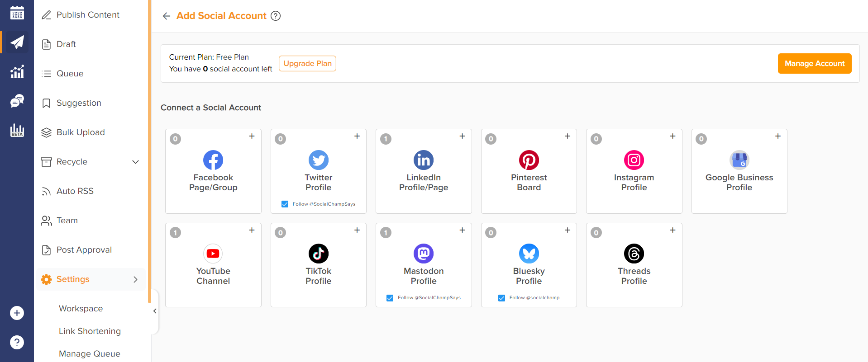Open Workspace under Settings

tap(81, 309)
